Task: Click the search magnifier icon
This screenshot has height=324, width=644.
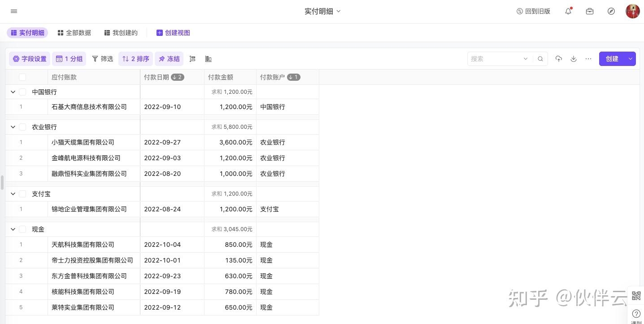Action: pyautogui.click(x=540, y=59)
